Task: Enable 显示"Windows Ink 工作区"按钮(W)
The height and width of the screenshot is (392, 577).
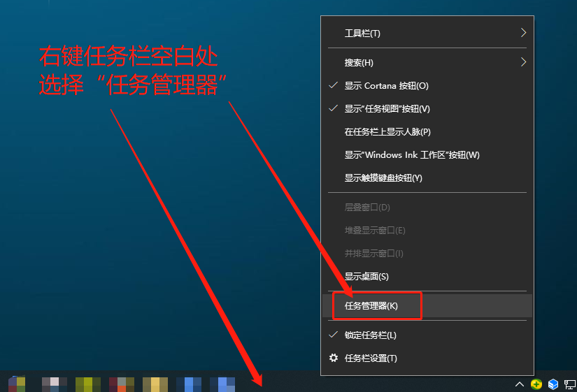Action: click(411, 155)
